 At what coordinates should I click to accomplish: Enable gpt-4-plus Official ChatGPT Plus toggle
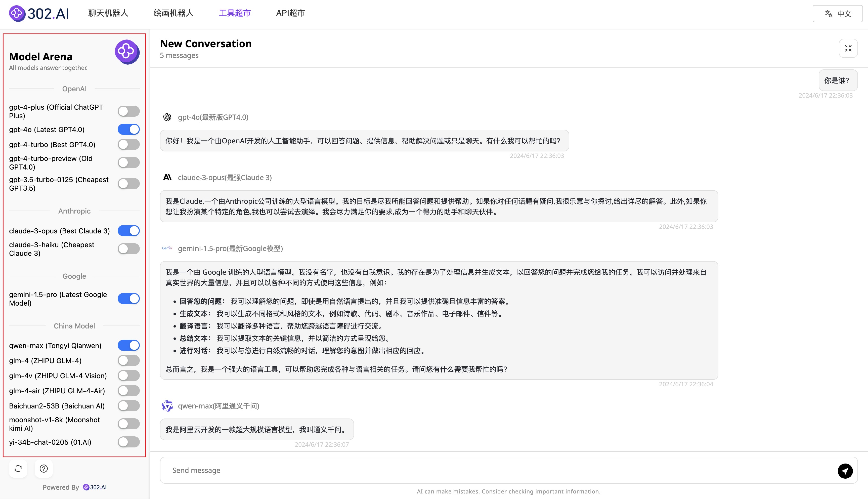[x=129, y=111]
